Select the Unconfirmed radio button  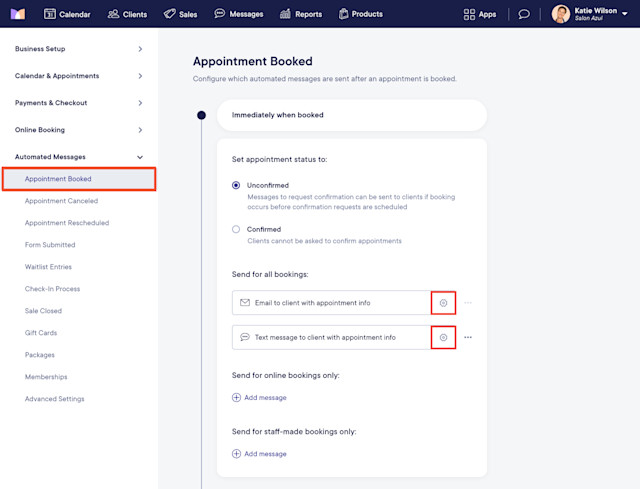pyautogui.click(x=236, y=185)
